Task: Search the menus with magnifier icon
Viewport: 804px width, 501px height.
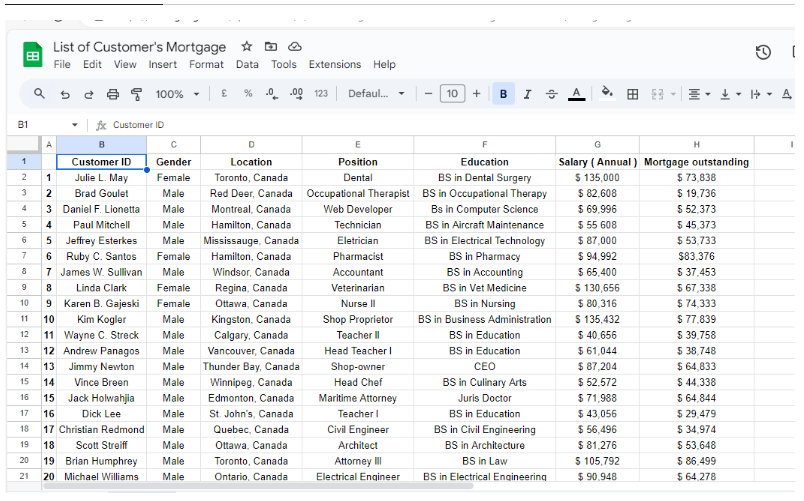Action: [x=40, y=94]
